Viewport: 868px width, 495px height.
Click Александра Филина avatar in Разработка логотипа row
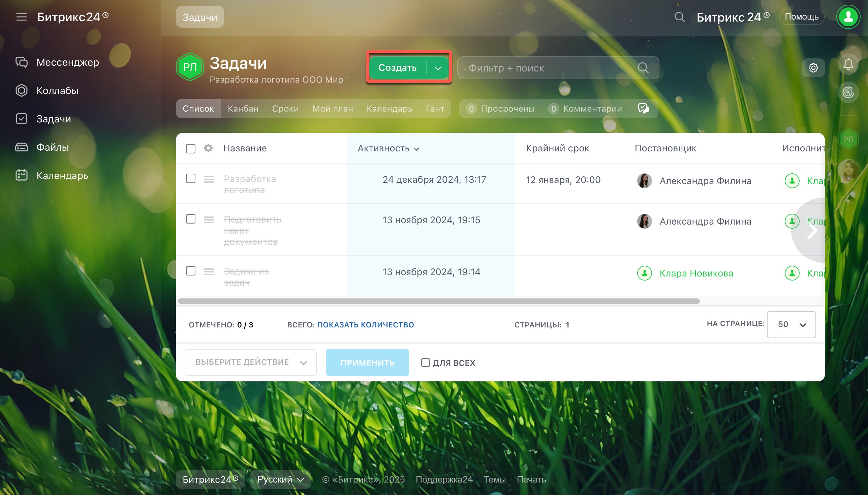click(x=644, y=180)
